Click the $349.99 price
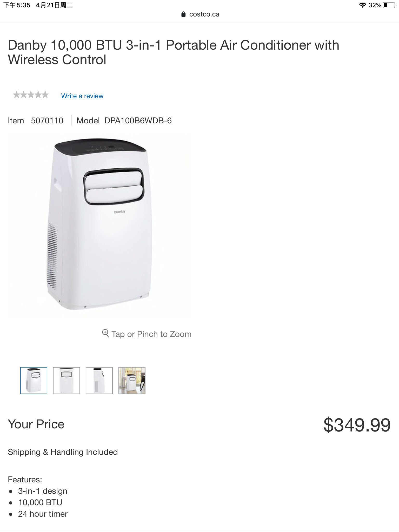Viewport: 399px width, 532px height. click(x=357, y=425)
